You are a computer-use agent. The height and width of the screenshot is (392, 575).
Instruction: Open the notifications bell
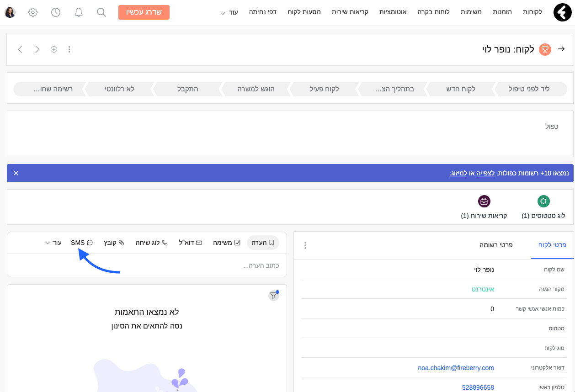pos(79,12)
